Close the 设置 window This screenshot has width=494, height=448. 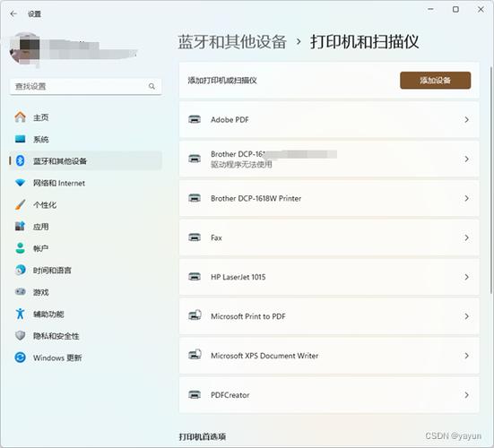pyautogui.click(x=481, y=10)
